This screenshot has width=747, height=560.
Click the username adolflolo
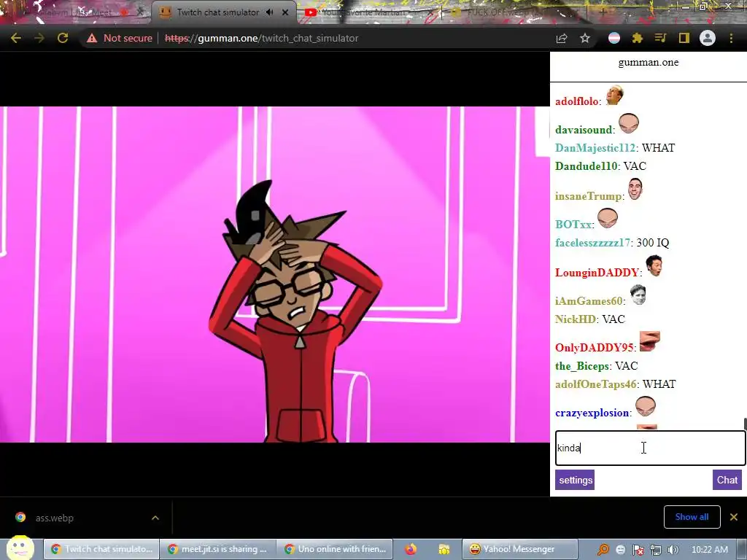[576, 101]
